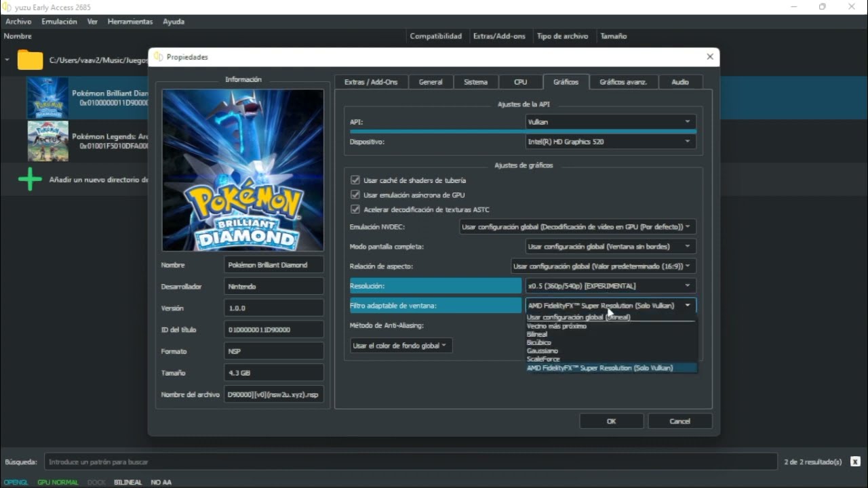Choose the Gaussiano filter option
This screenshot has width=868, height=488.
click(x=611, y=351)
